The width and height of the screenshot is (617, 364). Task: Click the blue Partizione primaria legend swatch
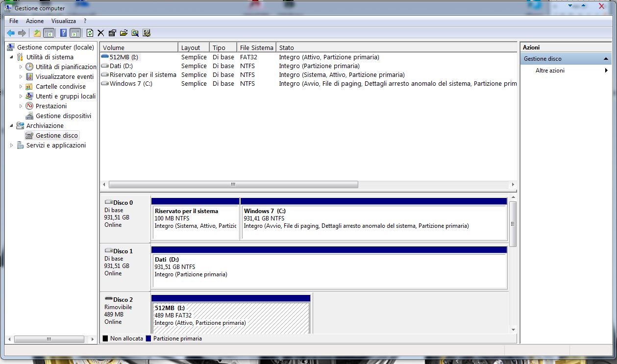click(x=148, y=339)
